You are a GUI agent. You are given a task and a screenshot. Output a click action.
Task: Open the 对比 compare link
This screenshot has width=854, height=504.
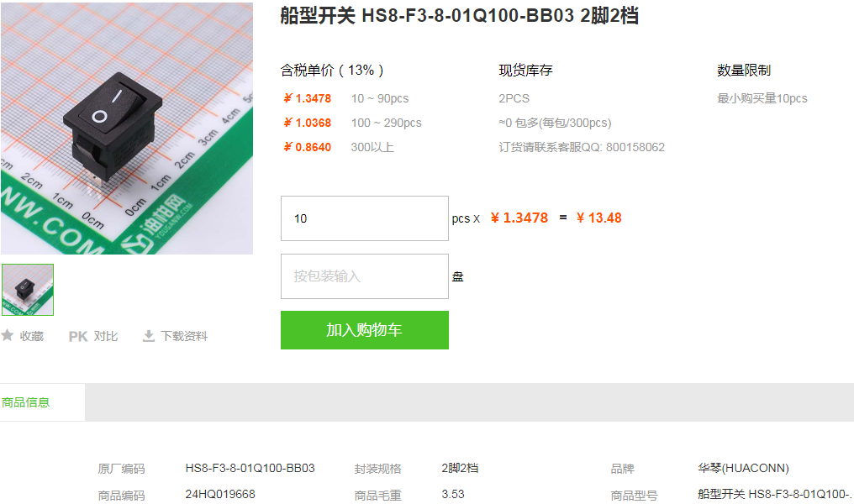(106, 336)
